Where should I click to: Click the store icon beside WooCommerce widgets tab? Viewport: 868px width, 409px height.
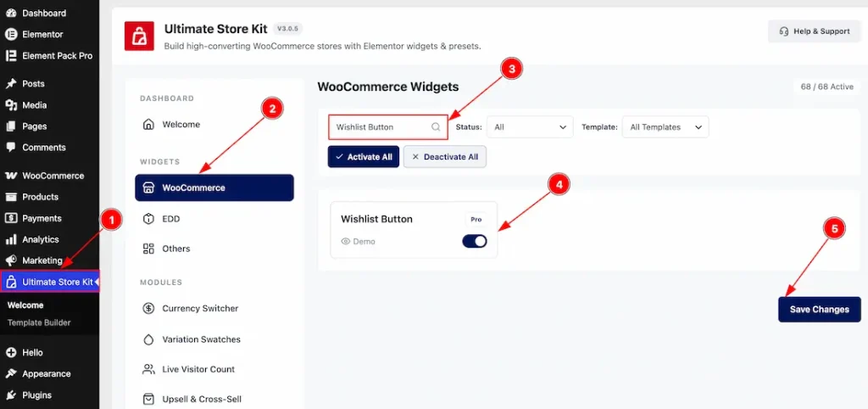click(148, 188)
